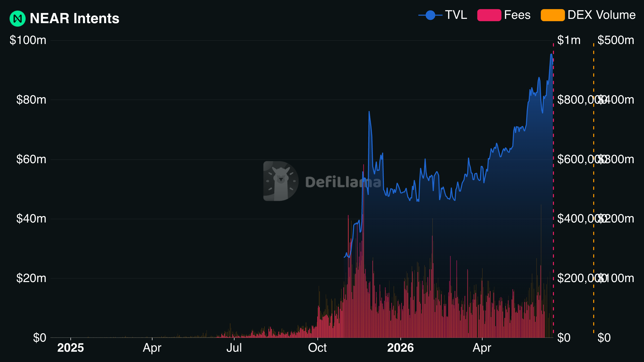Toggle the TVL series in the legend
The width and height of the screenshot is (644, 362).
(x=443, y=15)
